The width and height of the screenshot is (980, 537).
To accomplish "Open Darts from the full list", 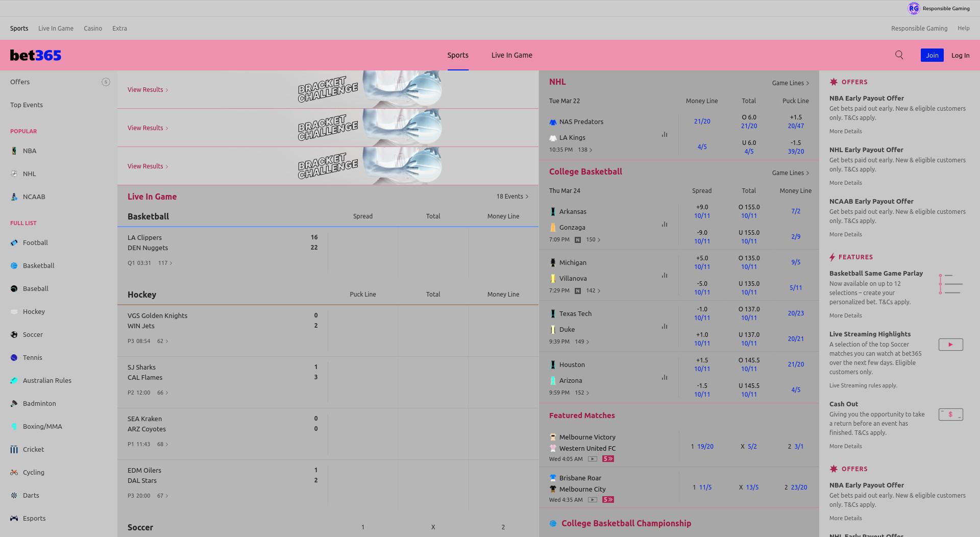I will tap(31, 495).
